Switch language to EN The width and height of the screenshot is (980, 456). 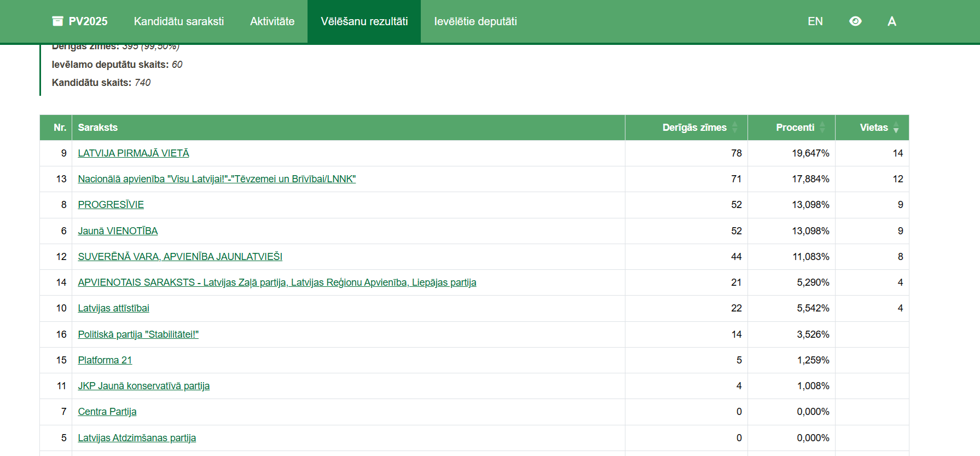tap(815, 21)
